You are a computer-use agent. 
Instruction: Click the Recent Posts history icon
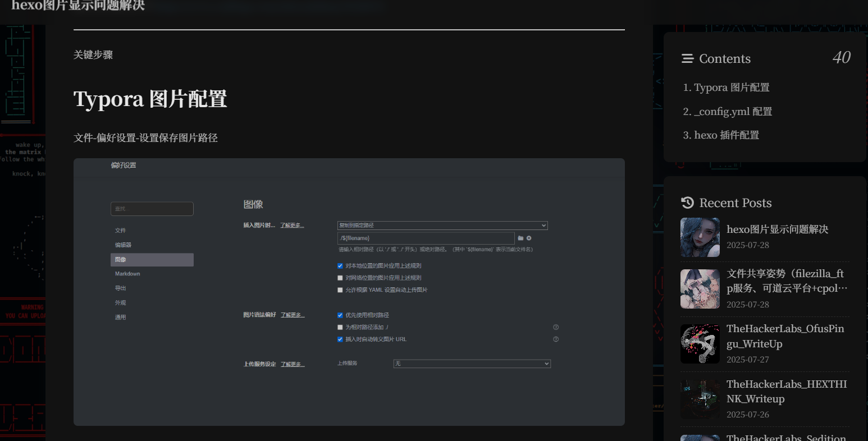click(687, 203)
